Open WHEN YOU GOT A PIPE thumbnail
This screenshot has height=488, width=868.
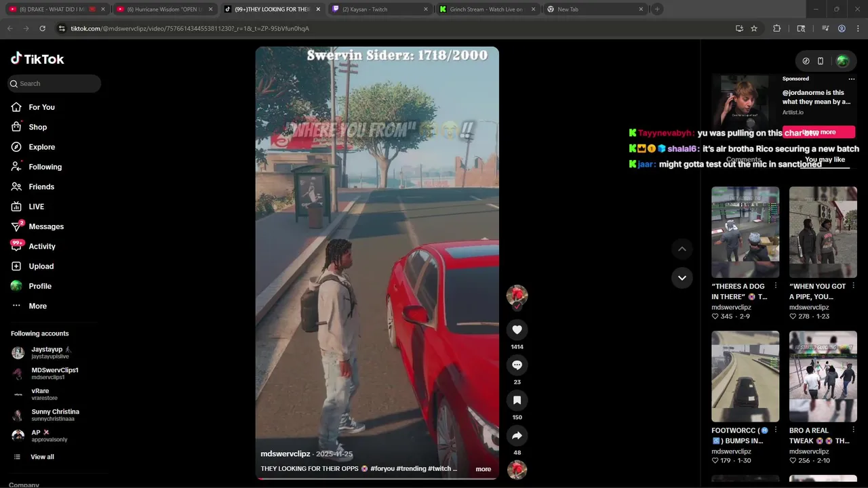pyautogui.click(x=823, y=232)
